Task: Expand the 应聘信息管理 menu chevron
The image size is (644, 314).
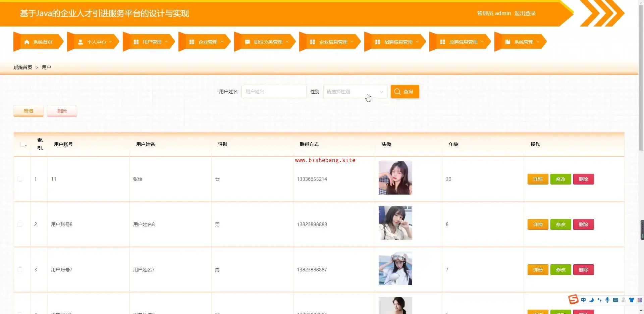Action: 482,42
